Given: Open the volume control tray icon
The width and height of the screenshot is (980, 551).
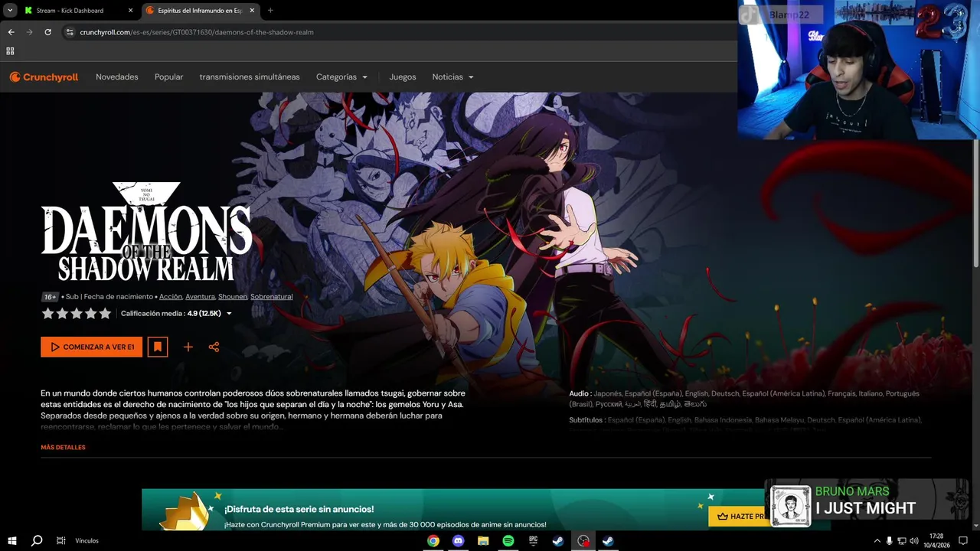Looking at the screenshot, I should 913,540.
